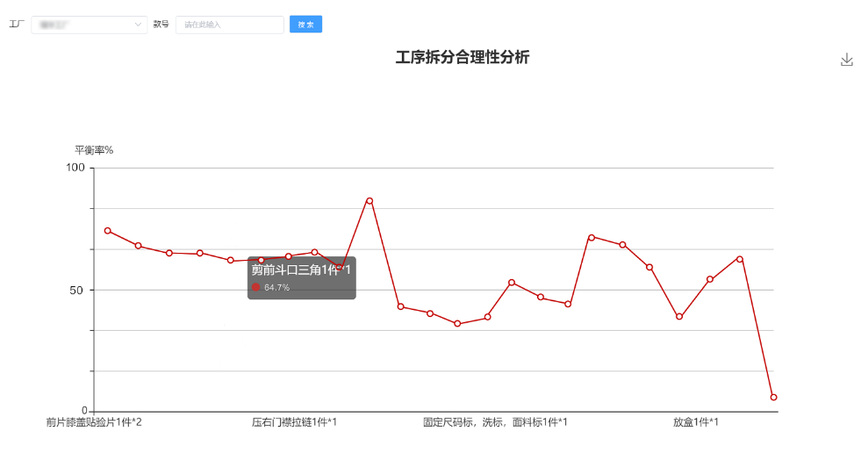Image resolution: width=868 pixels, height=460 pixels.
Task: Click the x-axis label 压右门襟拉链1件*1
Action: [294, 422]
